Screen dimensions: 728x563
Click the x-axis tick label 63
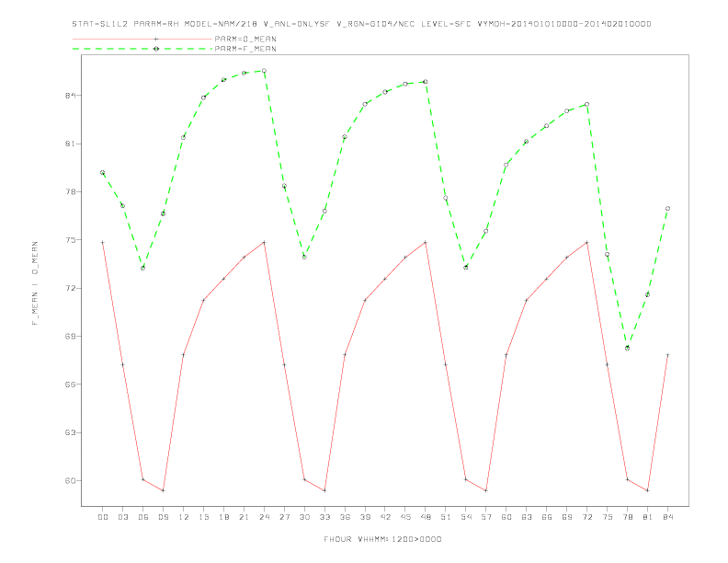pos(527,517)
